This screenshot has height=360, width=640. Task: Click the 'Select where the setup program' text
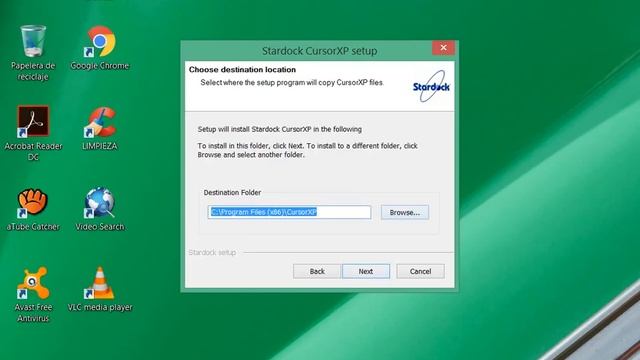point(292,82)
